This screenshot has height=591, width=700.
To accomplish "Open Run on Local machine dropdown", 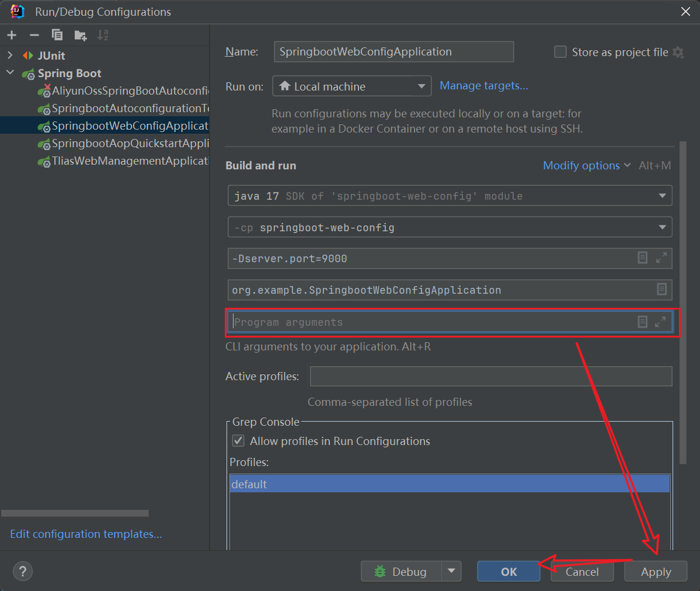I will (352, 86).
